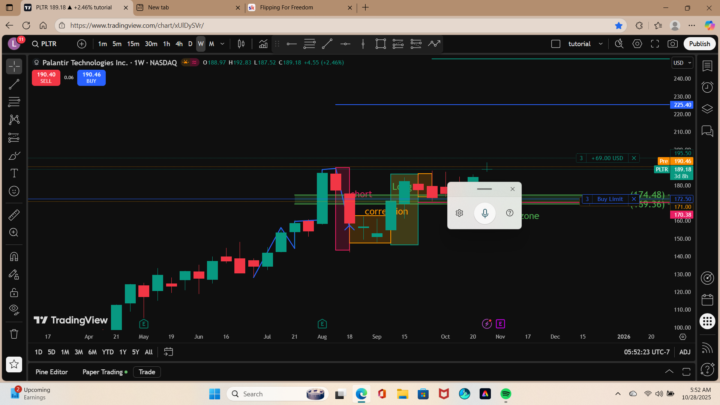
Task: Open the PLTR symbol search
Action: click(x=45, y=44)
